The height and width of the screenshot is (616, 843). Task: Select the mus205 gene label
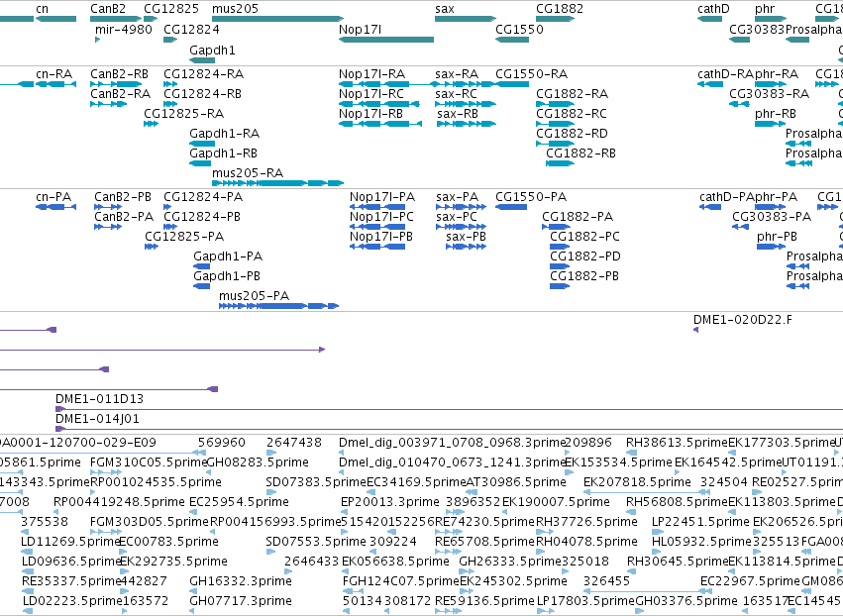pyautogui.click(x=235, y=9)
